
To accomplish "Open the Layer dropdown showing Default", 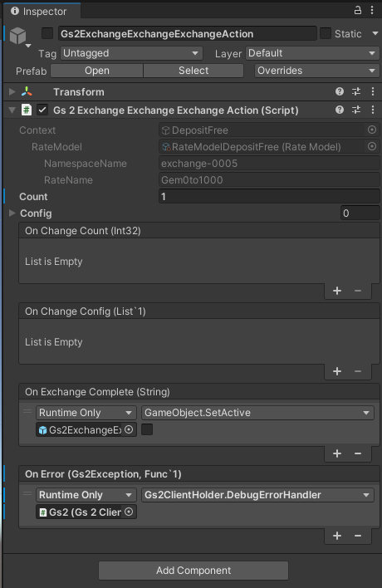I will 312,53.
